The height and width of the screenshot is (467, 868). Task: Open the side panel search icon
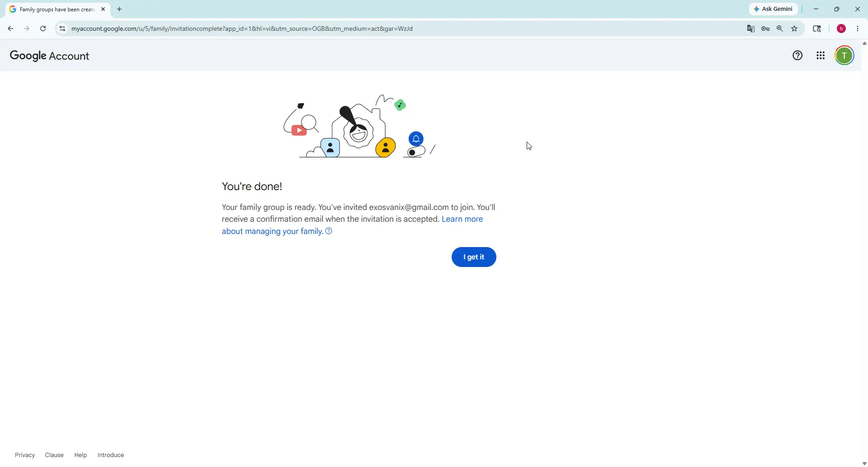pyautogui.click(x=818, y=29)
